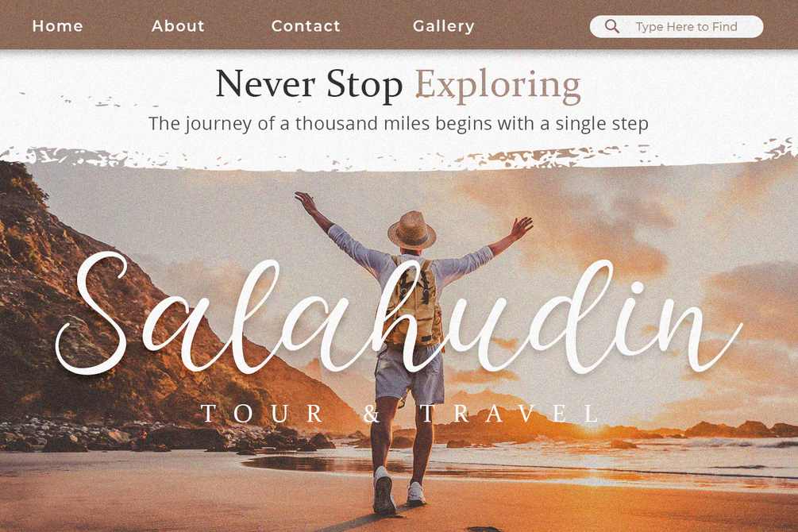
Task: Click the Salahudin script logo
Action: pos(397,316)
